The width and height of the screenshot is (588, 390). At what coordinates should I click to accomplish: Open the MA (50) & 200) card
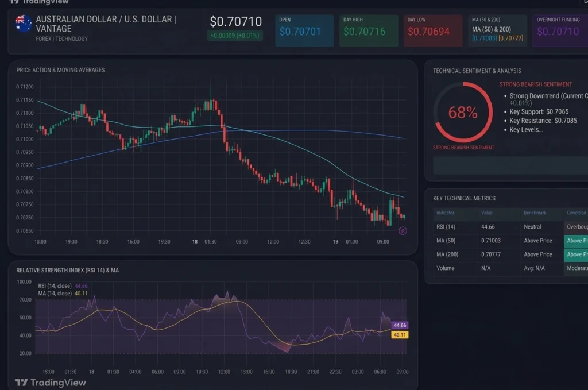(497, 30)
